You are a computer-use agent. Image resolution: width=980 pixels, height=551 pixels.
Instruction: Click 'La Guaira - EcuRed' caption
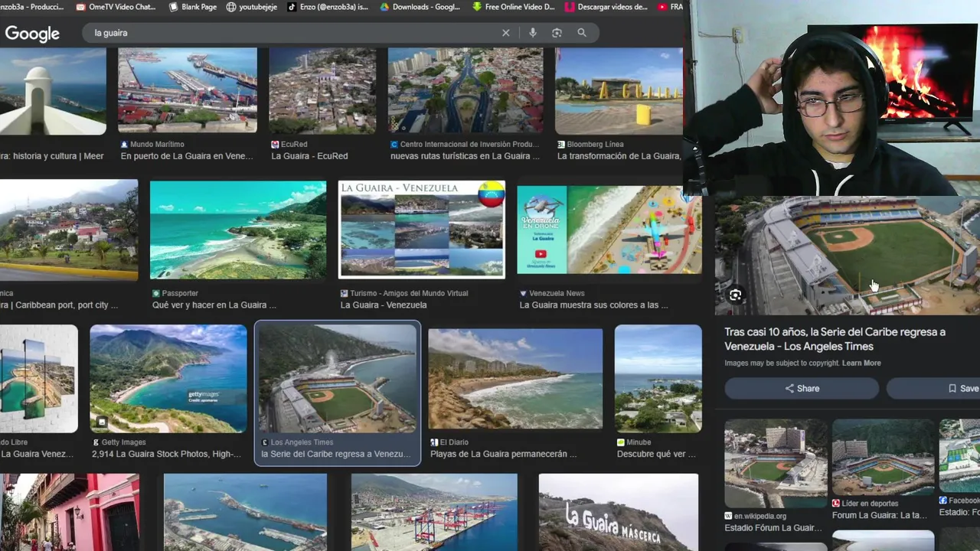click(309, 156)
